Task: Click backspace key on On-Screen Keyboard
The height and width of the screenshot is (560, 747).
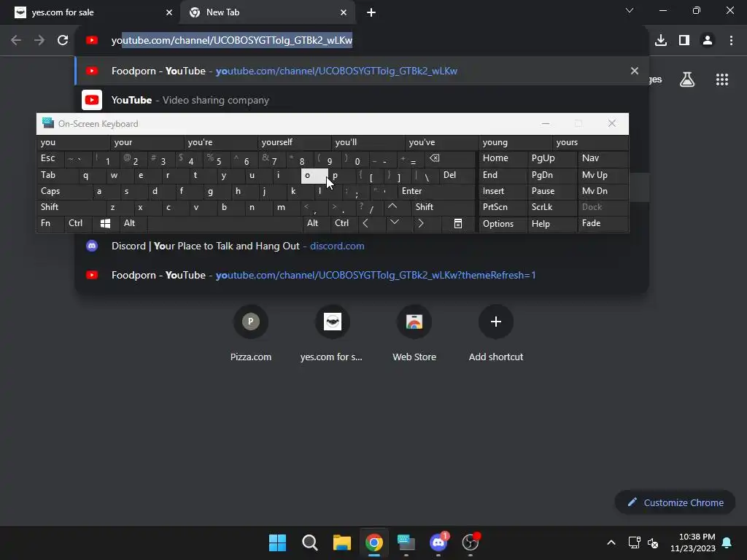Action: tap(450, 158)
